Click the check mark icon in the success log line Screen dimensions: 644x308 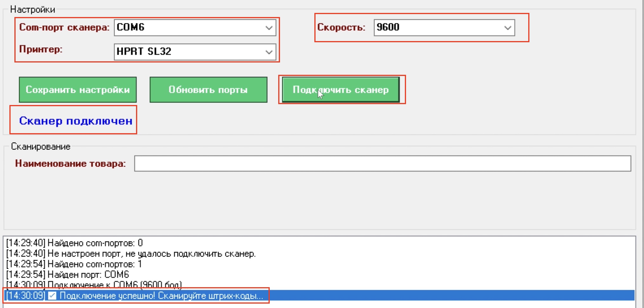(x=52, y=296)
